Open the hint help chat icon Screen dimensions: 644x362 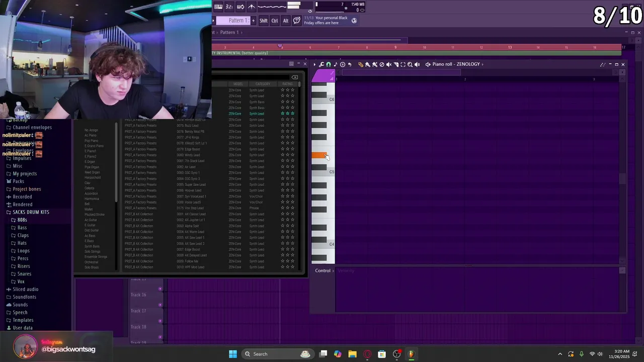click(x=297, y=21)
